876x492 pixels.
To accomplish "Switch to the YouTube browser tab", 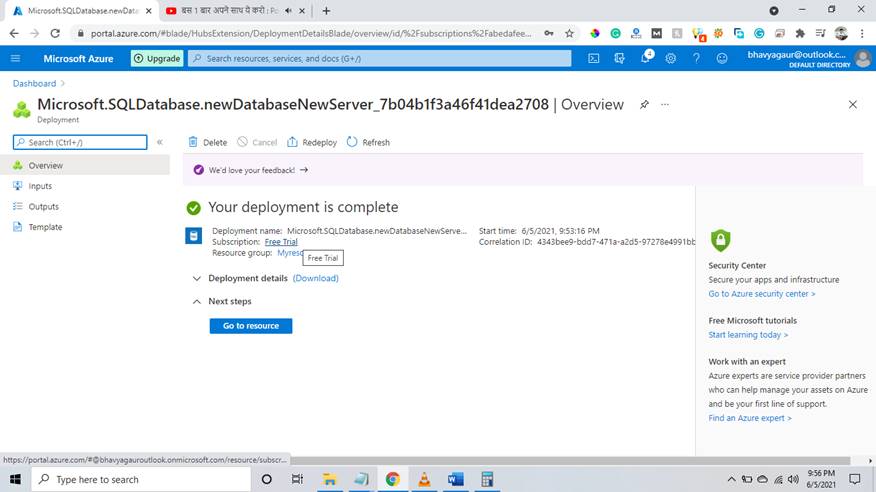I will (229, 11).
